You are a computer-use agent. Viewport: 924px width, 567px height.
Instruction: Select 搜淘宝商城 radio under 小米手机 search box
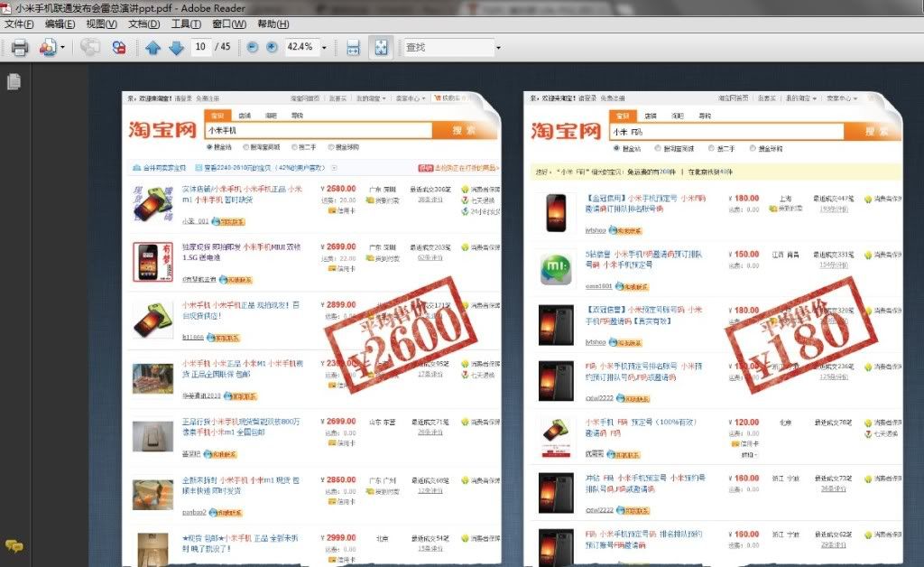click(246, 147)
